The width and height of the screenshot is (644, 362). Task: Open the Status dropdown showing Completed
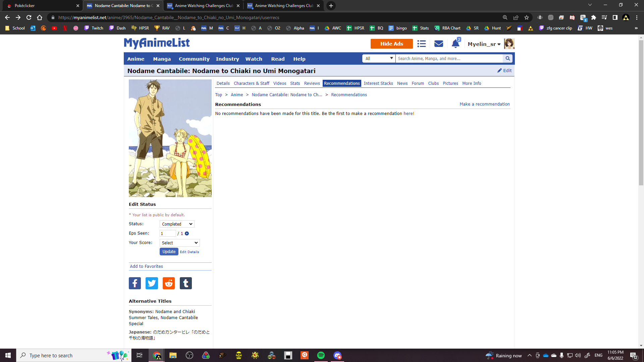tap(177, 224)
